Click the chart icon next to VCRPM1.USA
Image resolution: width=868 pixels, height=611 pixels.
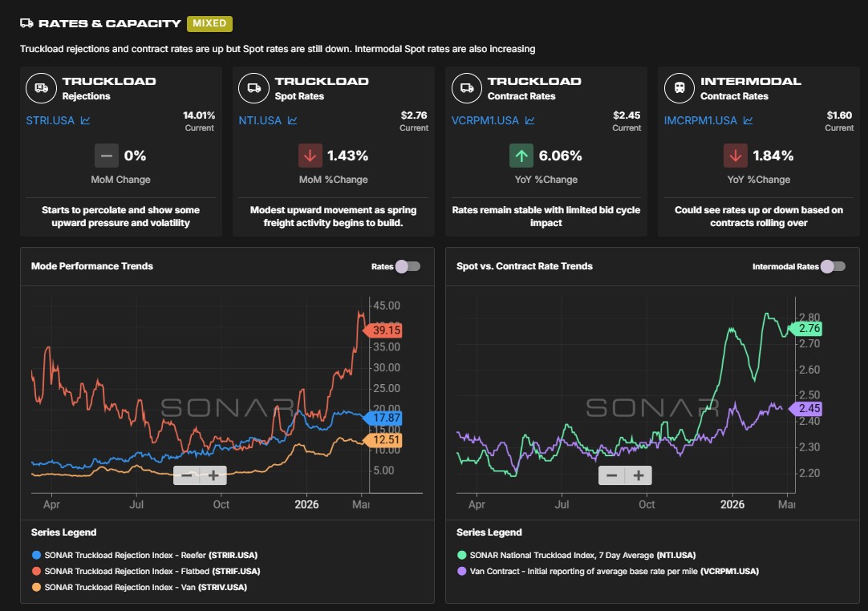point(529,120)
